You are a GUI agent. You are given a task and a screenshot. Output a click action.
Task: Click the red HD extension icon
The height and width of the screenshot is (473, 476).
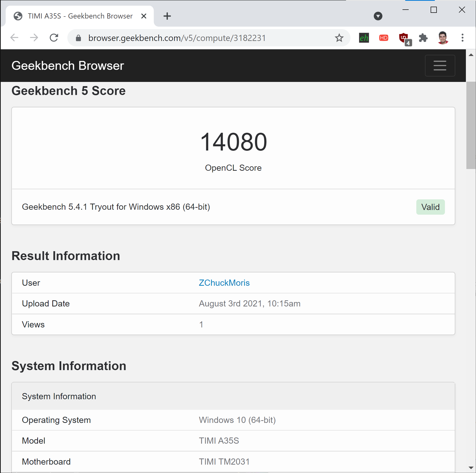coord(384,38)
